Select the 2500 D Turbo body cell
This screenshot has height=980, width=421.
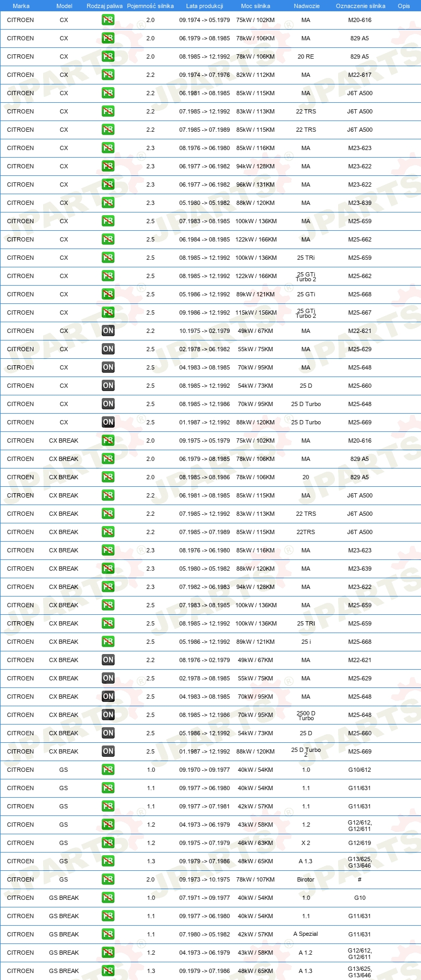tap(306, 715)
